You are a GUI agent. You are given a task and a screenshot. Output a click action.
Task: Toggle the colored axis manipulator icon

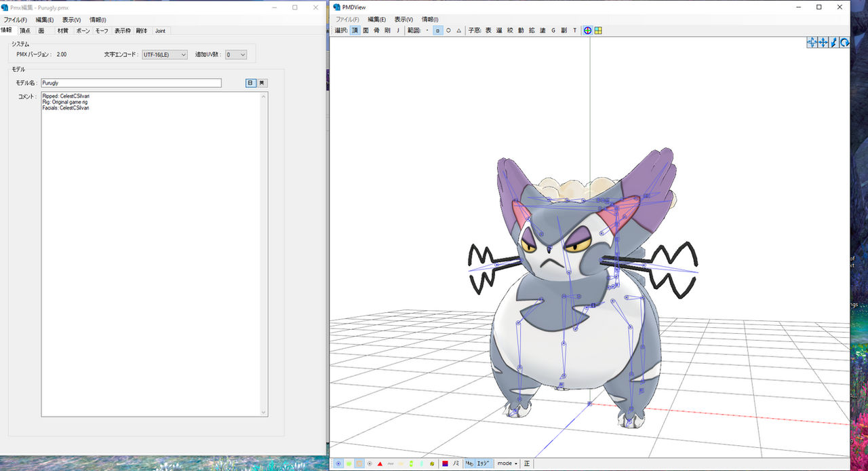pyautogui.click(x=588, y=31)
